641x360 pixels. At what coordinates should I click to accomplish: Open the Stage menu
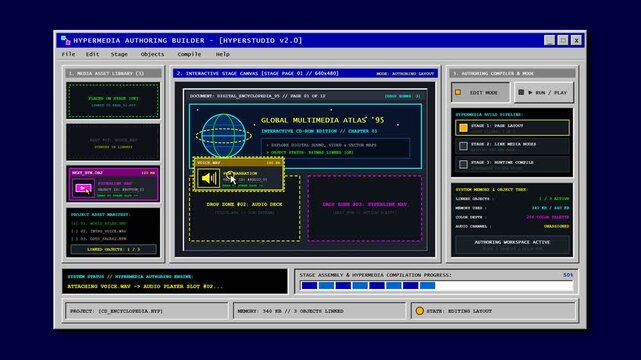click(119, 54)
